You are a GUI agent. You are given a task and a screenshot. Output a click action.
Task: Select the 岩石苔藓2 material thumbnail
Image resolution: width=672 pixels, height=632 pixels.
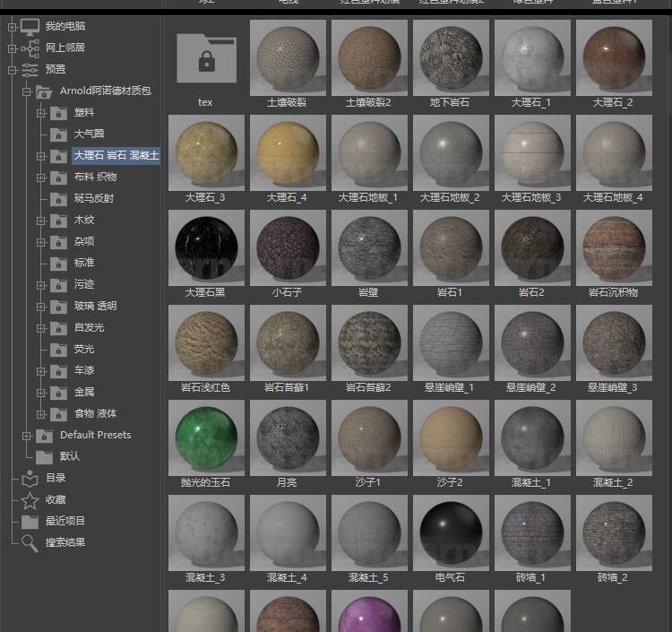(369, 343)
